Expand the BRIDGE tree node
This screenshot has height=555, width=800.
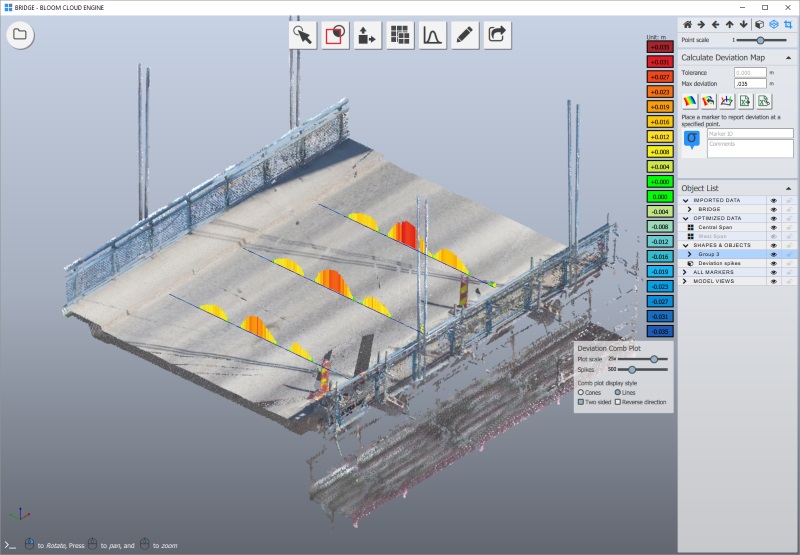click(690, 209)
